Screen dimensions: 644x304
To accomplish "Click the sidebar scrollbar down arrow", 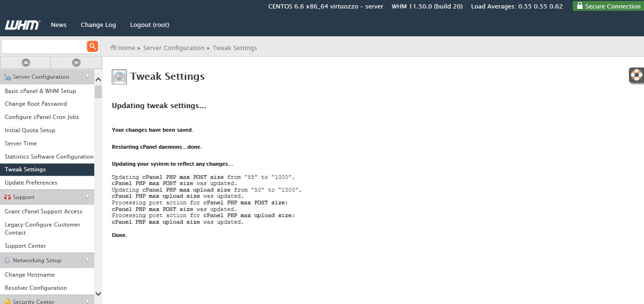I will (x=98, y=294).
